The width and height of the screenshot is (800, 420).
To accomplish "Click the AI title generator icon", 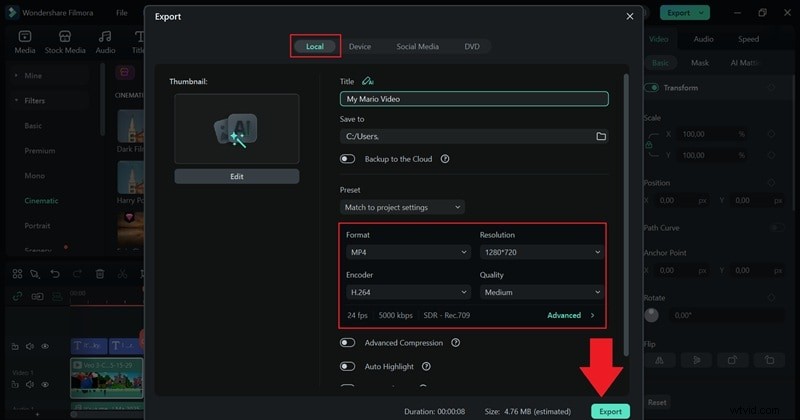I will pyautogui.click(x=367, y=81).
